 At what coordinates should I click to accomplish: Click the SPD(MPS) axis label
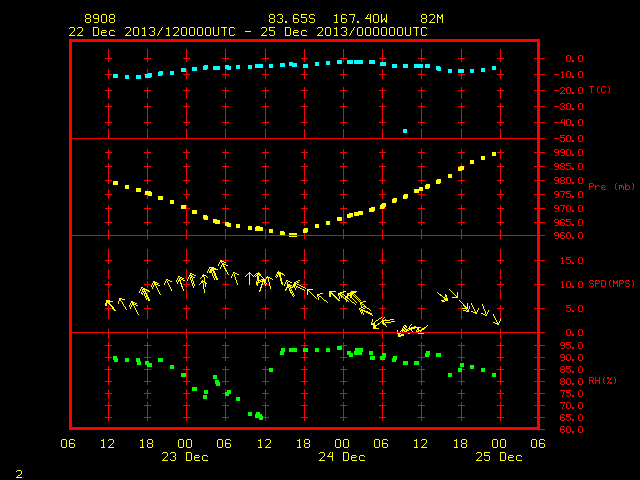(x=611, y=283)
